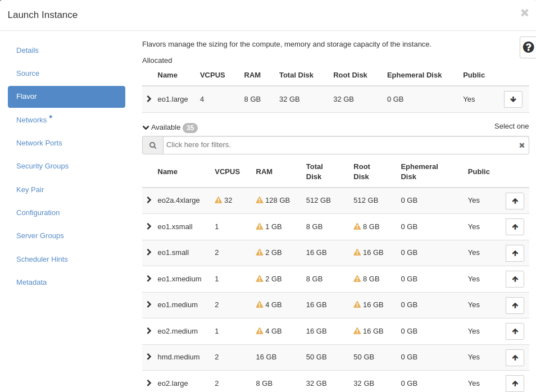Deallocate eo1.large with down arrow button
This screenshot has width=536, height=392.
click(513, 99)
